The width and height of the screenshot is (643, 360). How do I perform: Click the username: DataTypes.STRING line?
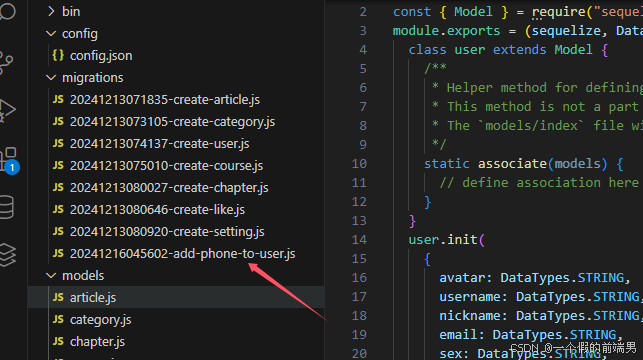pyautogui.click(x=541, y=296)
